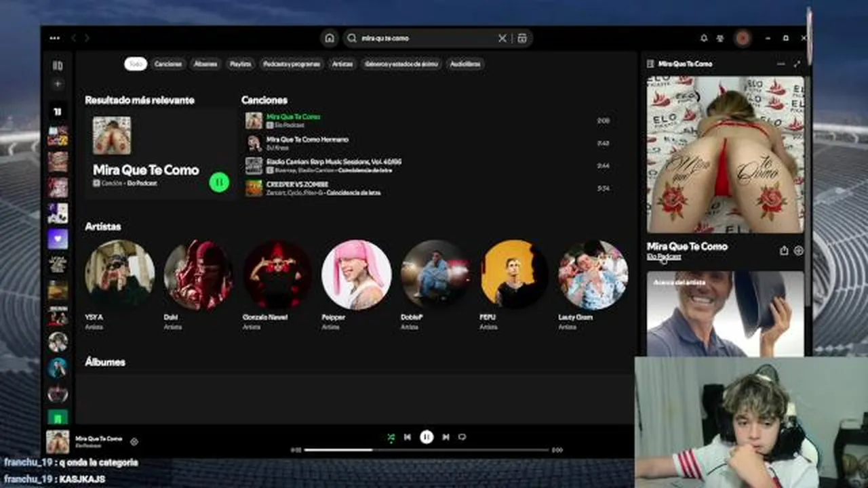Toggle shuffle in player bar
Image resolution: width=868 pixels, height=488 pixels.
coord(391,437)
